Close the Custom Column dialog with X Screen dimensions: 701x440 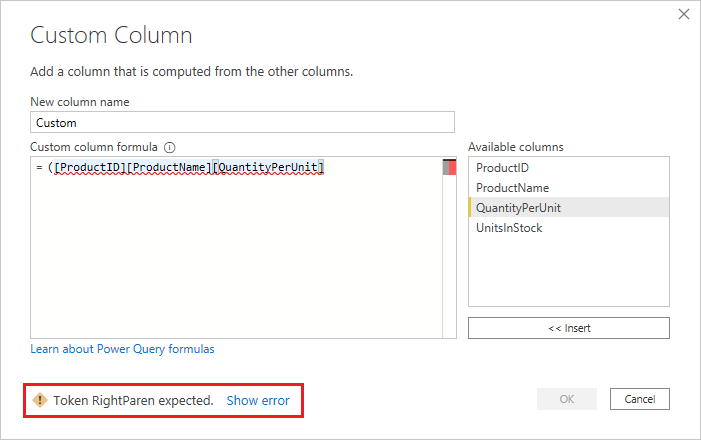pyautogui.click(x=684, y=14)
